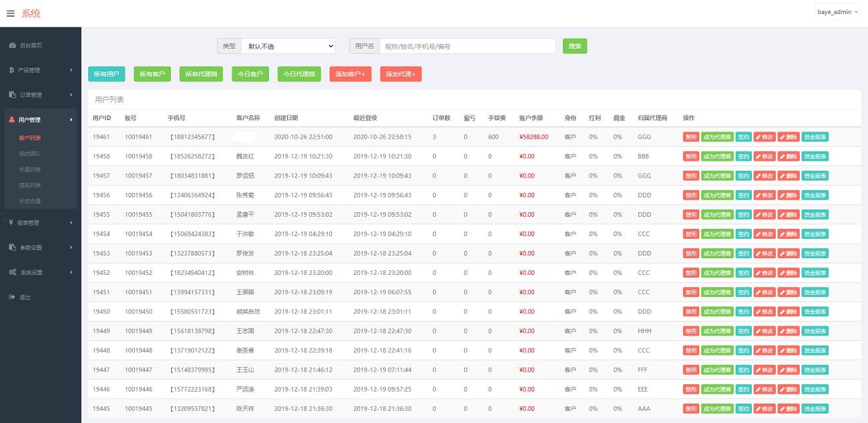Click the 系统设置 gears icon
This screenshot has width=868, height=423.
[x=13, y=272]
